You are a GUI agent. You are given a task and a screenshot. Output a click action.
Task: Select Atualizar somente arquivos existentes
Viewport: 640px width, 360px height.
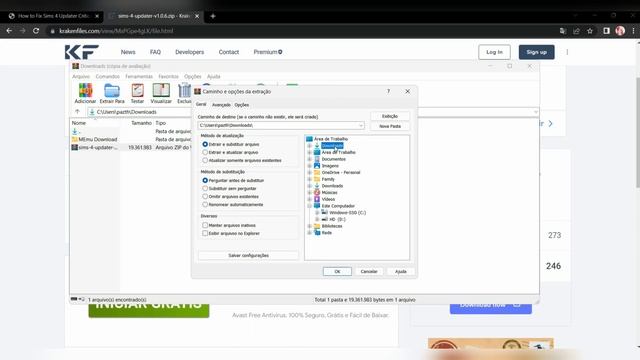(x=205, y=160)
